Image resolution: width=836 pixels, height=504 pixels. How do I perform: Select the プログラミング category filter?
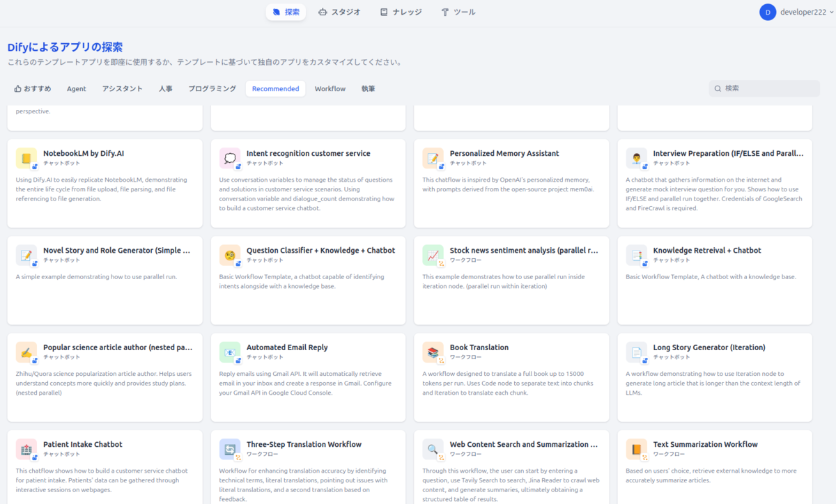coord(212,88)
